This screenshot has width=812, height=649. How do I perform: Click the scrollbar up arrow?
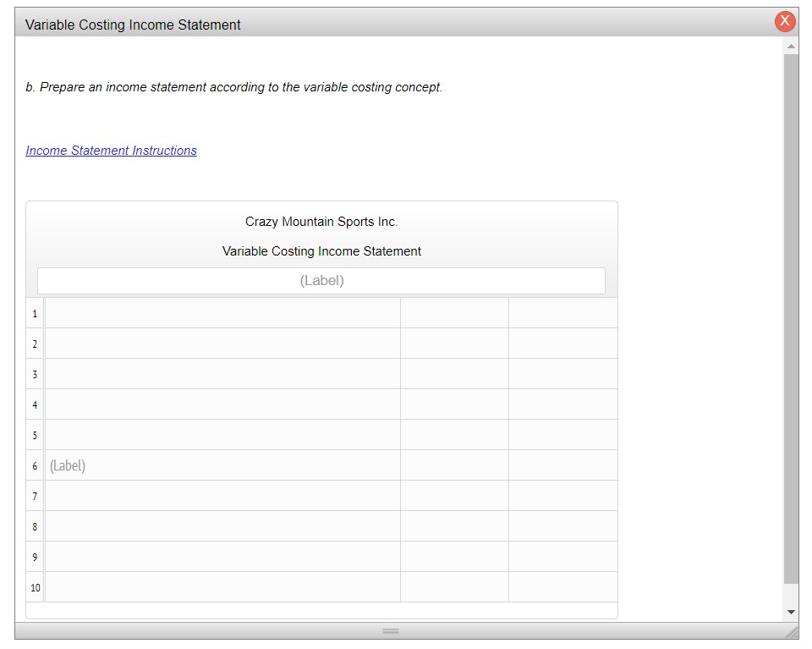coord(791,46)
